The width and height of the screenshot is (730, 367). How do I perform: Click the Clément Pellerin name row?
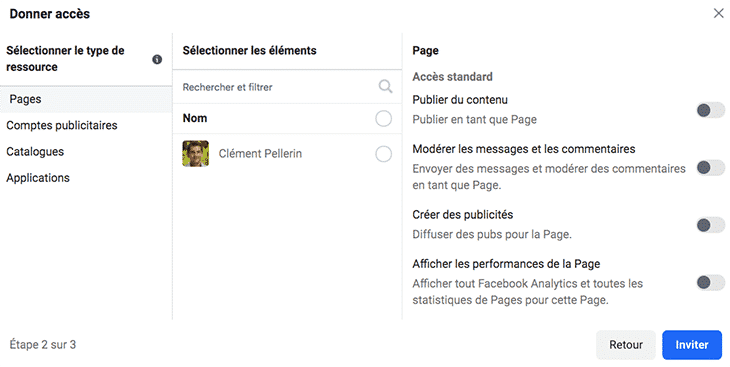click(x=287, y=154)
